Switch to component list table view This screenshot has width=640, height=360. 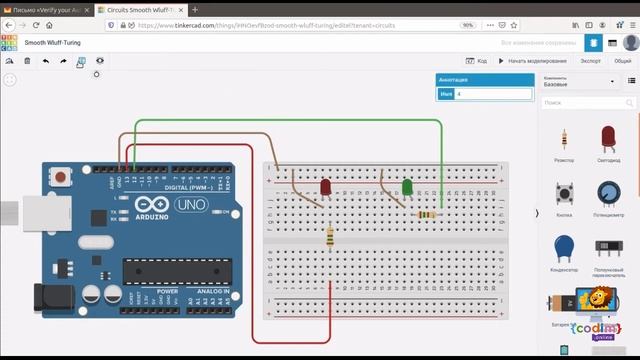(612, 43)
